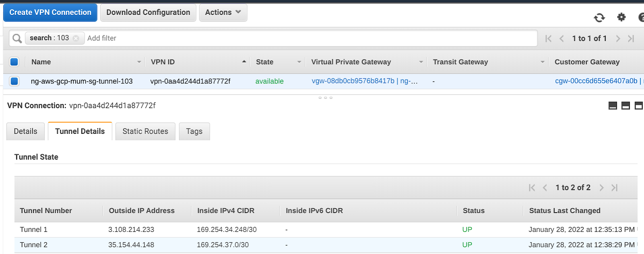Screen dimensions: 644x254
Task: Open the vgw-08db0cb9576b8417b gateway link
Action: point(353,81)
